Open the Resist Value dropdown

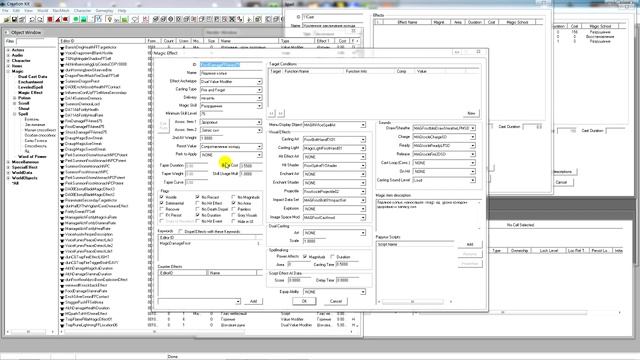pyautogui.click(x=259, y=147)
